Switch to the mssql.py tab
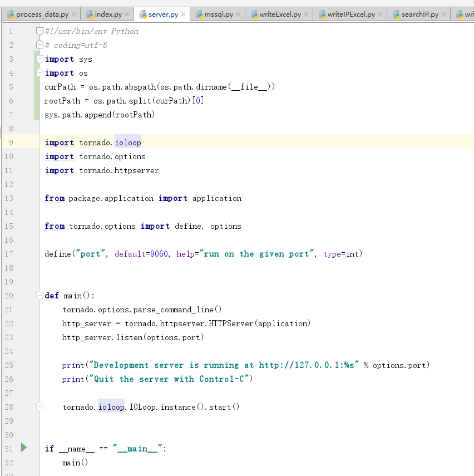 (x=219, y=14)
